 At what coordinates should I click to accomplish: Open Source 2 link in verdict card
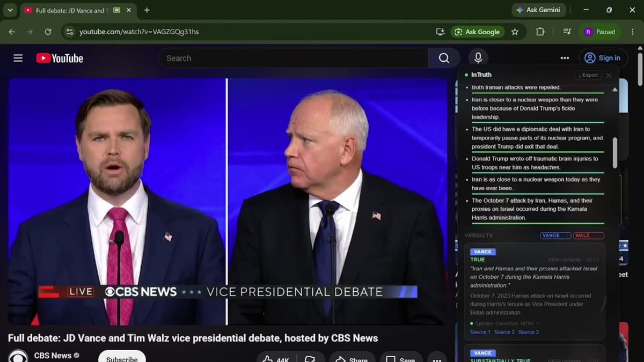pos(504,332)
